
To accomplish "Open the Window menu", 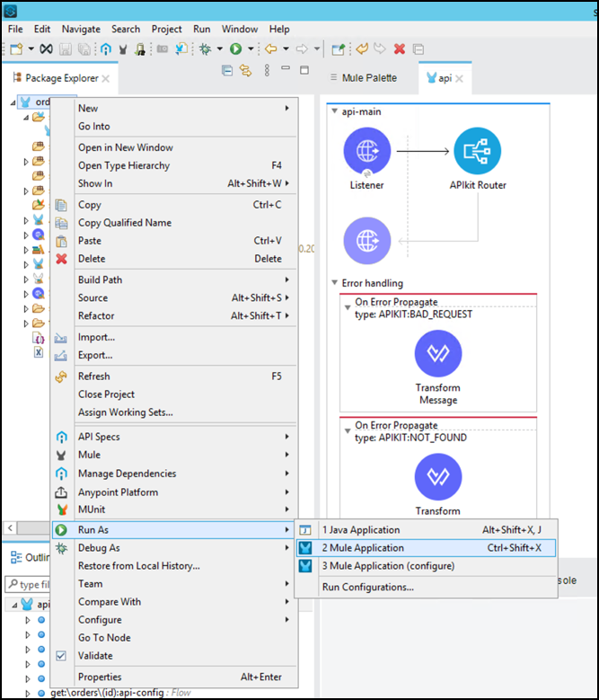I will point(240,29).
